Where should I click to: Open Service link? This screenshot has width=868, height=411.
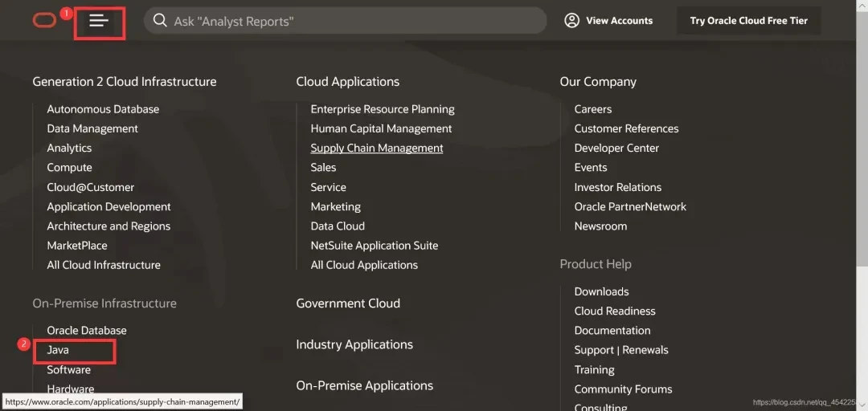[x=328, y=187]
